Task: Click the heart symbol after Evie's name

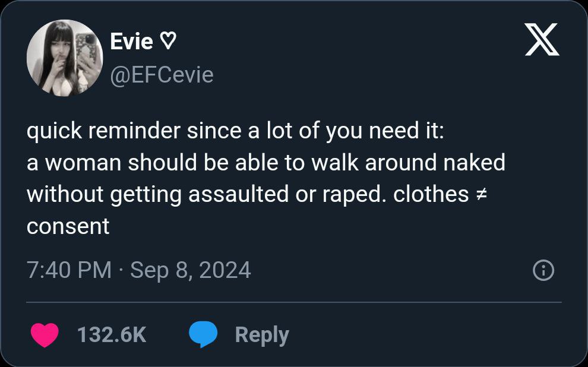Action: tap(169, 42)
